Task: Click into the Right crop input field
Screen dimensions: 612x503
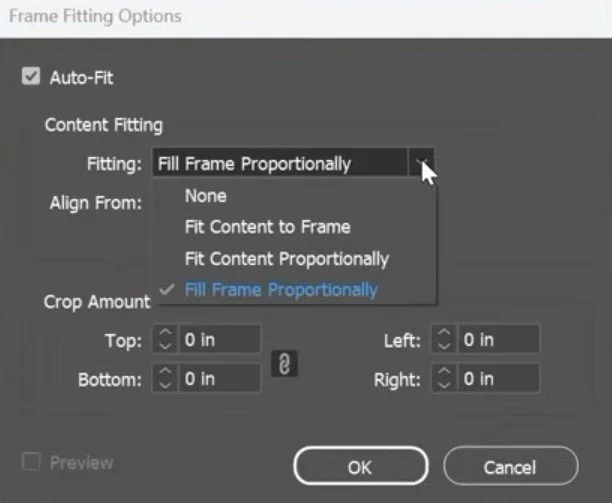Action: point(499,379)
